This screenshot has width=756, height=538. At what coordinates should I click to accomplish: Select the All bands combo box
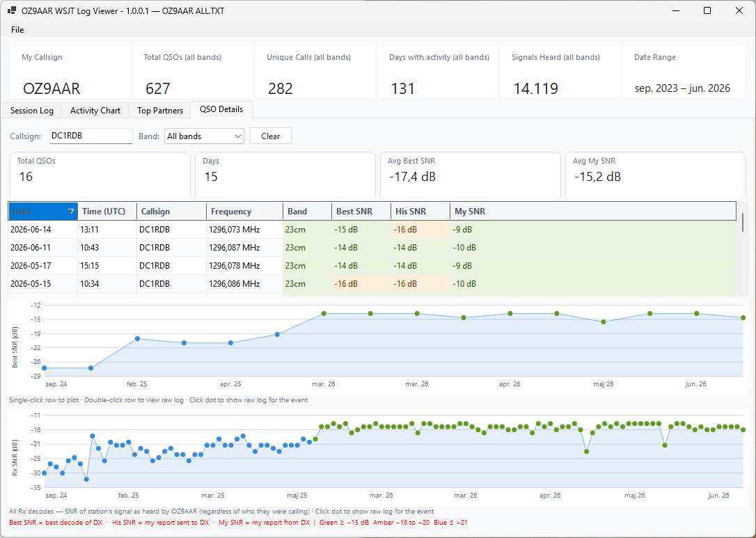pyautogui.click(x=205, y=136)
